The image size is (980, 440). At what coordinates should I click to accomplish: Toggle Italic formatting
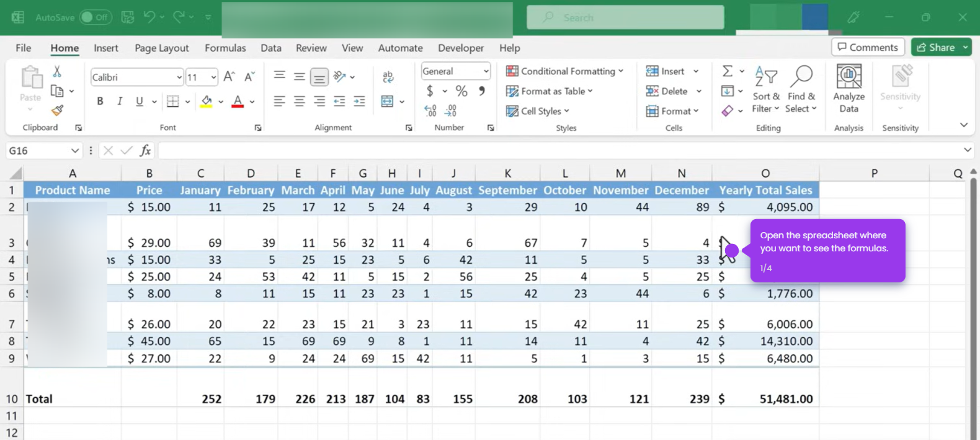(120, 101)
